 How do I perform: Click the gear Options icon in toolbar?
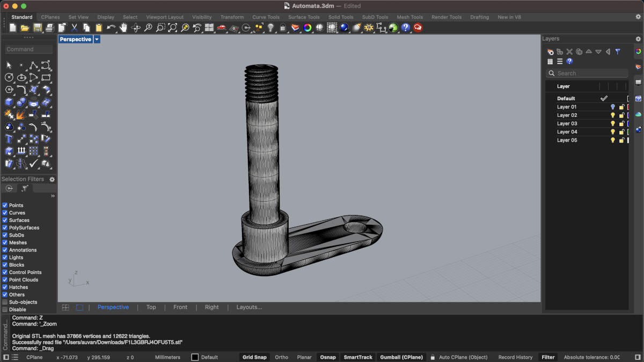tap(369, 27)
